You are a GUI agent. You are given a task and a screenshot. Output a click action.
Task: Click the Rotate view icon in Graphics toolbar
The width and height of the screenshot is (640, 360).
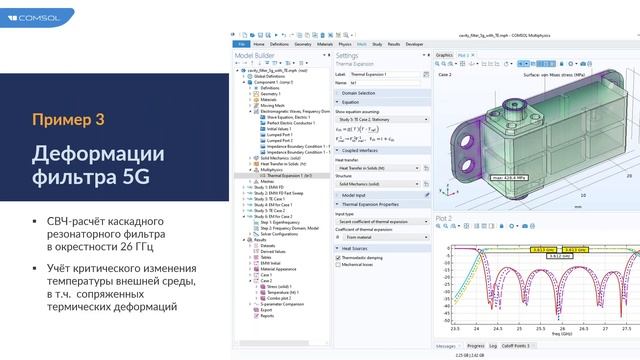point(506,64)
